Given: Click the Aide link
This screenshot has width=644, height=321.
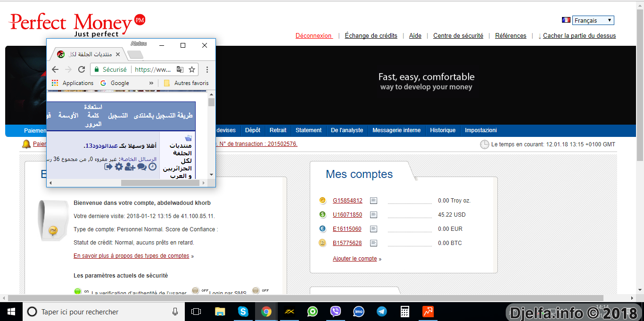Looking at the screenshot, I should (x=415, y=36).
